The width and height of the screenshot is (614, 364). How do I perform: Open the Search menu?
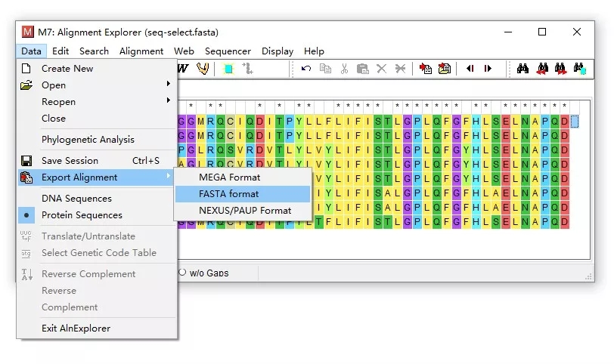[x=94, y=51]
